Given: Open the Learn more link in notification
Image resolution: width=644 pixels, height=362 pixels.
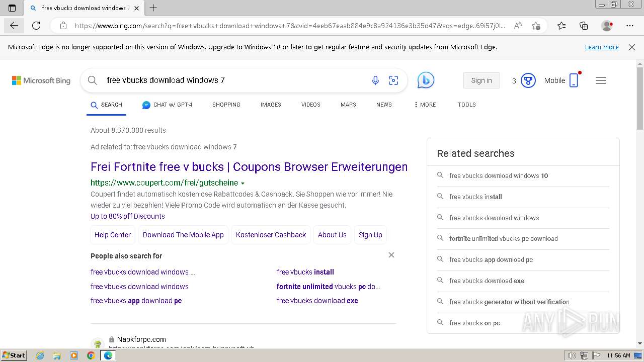Looking at the screenshot, I should [x=602, y=47].
